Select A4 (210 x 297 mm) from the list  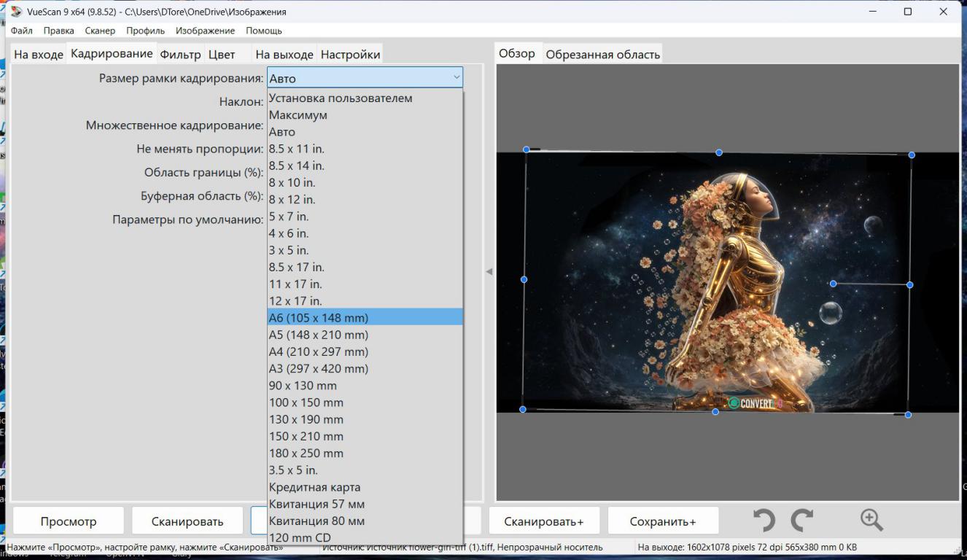[x=319, y=351]
